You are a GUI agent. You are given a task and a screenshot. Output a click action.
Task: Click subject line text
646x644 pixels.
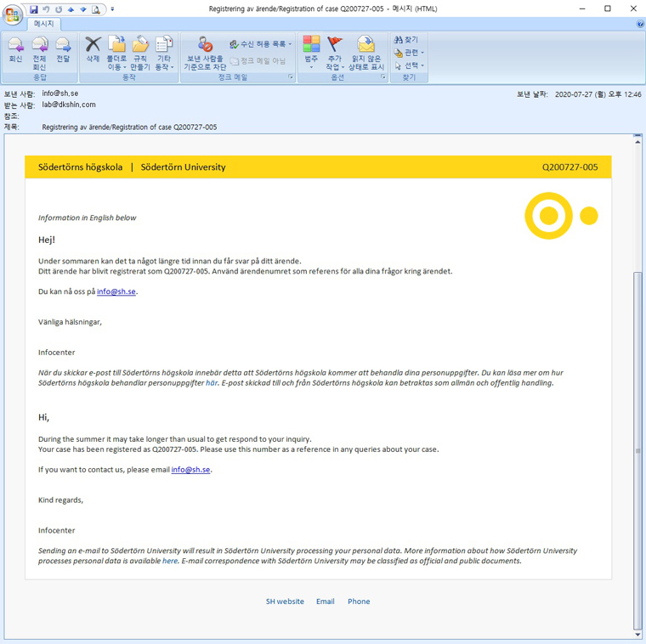tap(129, 127)
